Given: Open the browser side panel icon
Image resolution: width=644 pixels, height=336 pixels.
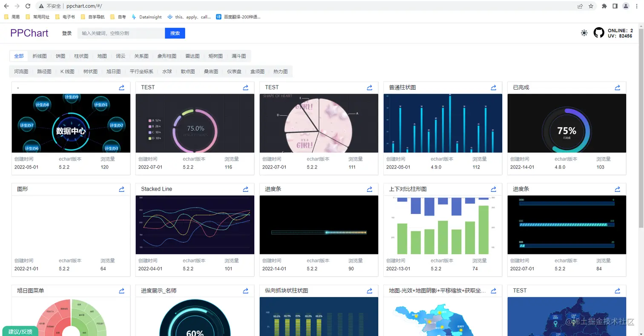Looking at the screenshot, I should pos(615,6).
